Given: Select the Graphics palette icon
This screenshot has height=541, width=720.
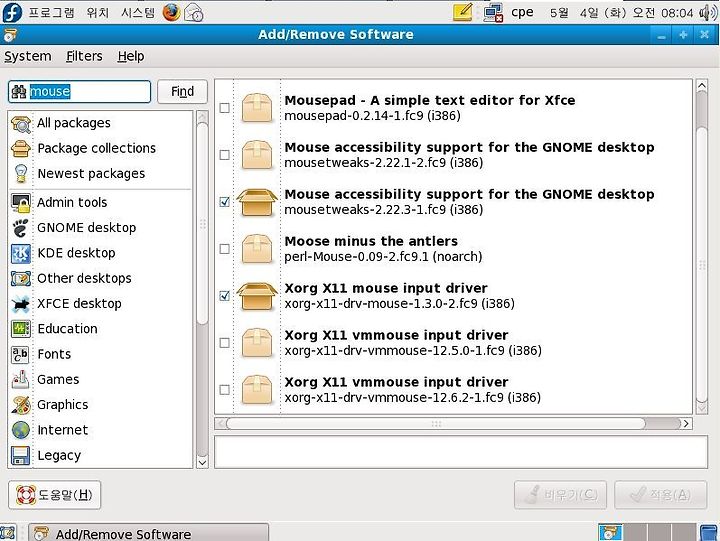Looking at the screenshot, I should coord(21,405).
